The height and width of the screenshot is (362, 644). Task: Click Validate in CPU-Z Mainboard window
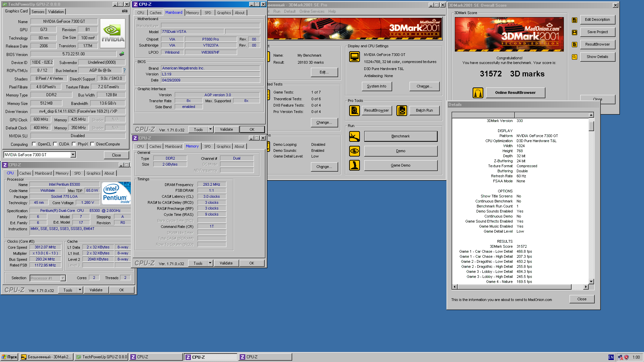(226, 129)
